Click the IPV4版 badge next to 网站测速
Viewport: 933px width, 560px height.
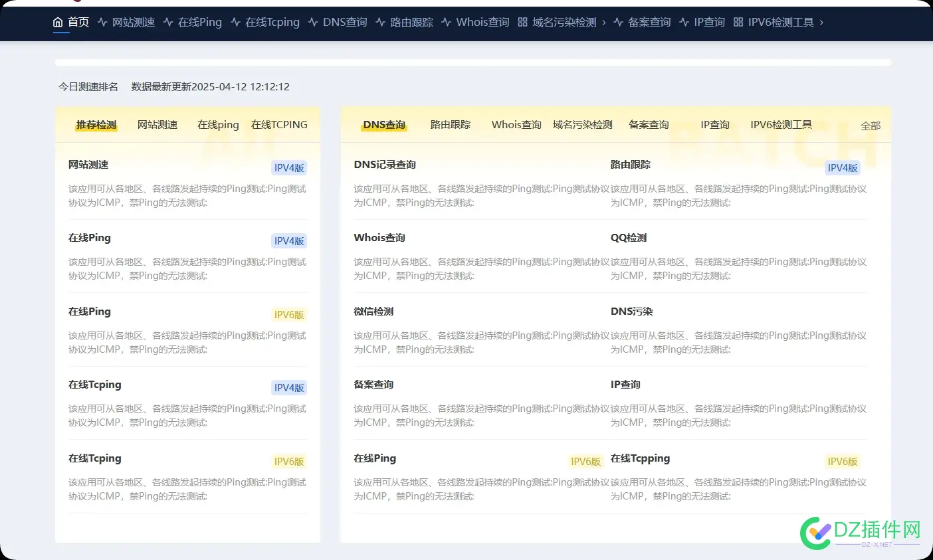289,167
